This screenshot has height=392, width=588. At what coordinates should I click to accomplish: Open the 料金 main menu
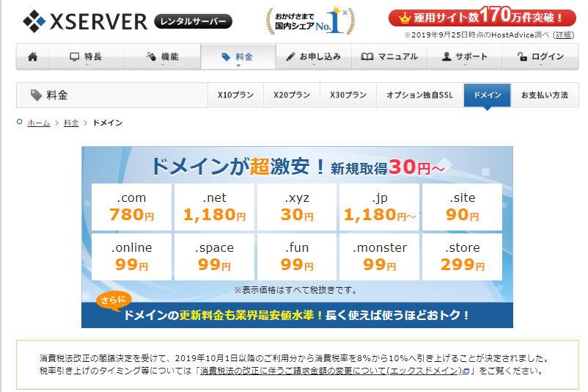238,57
